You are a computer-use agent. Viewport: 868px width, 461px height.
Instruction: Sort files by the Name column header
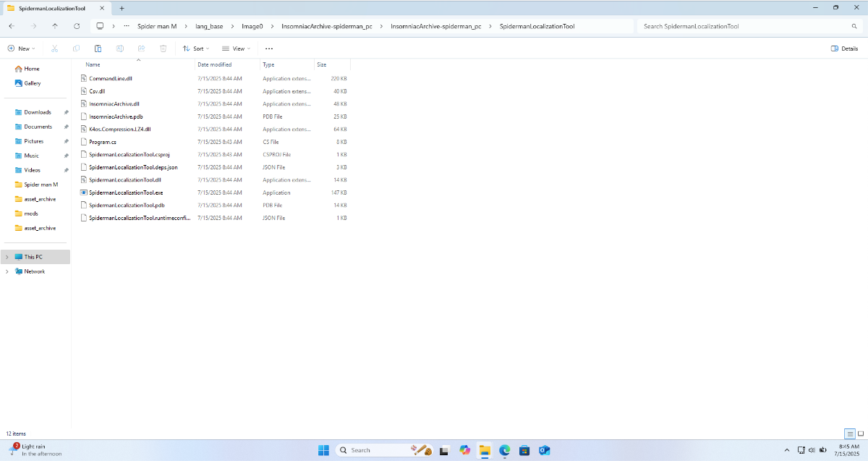point(93,64)
